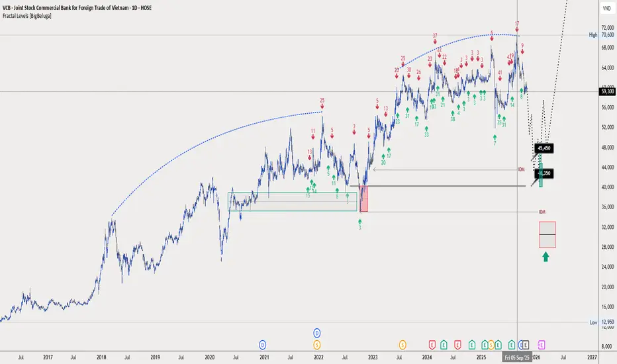Click the 2027 time axis label
The height and width of the screenshot is (364, 617).
click(592, 357)
